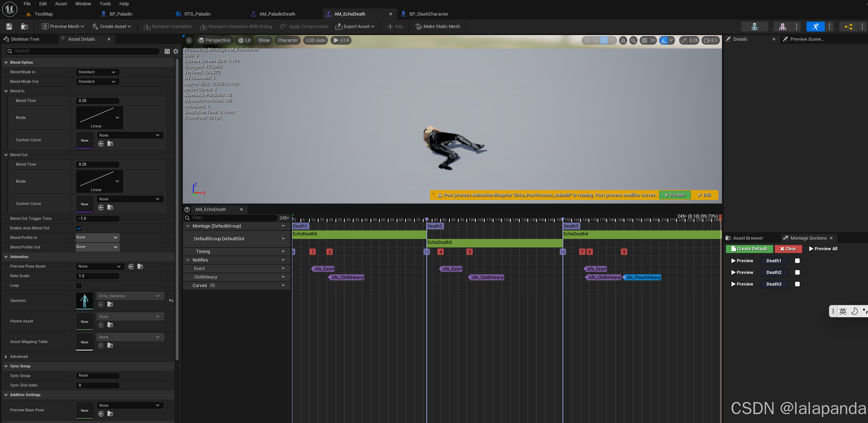Click the sfx_PouchHeavy notify marker

(x=643, y=278)
